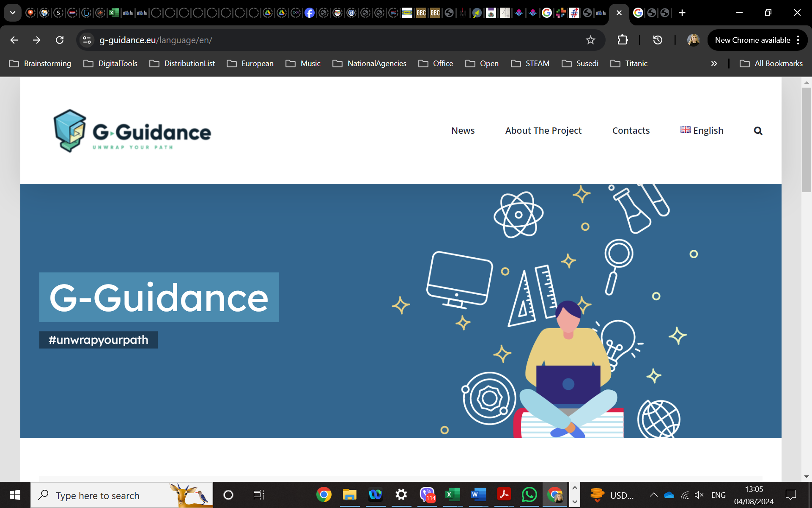Expand the Music bookmarks folder
The image size is (812, 508).
coord(303,63)
